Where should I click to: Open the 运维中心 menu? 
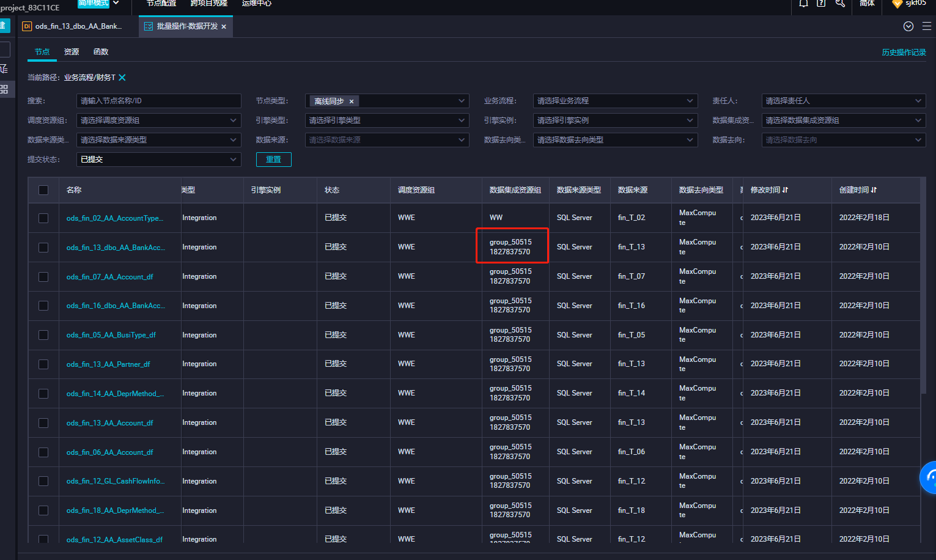(x=257, y=3)
